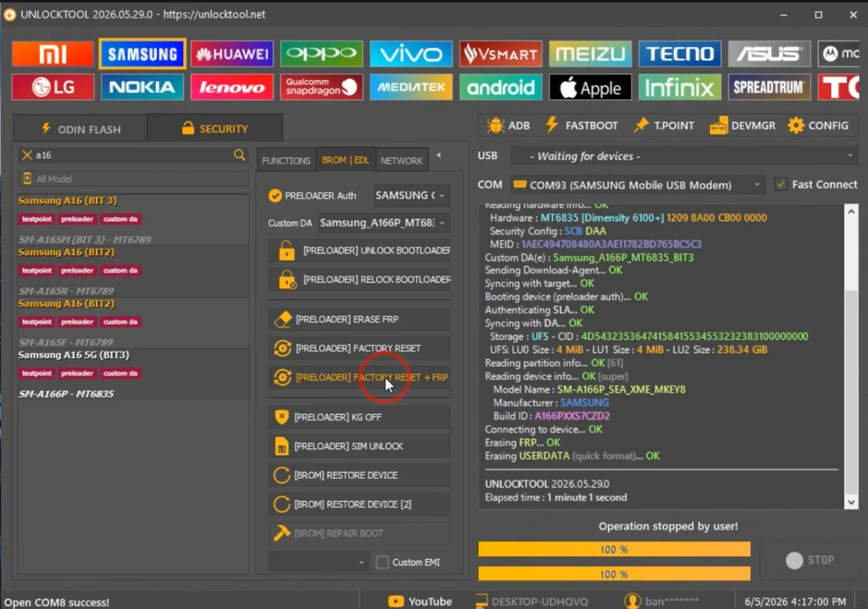This screenshot has width=868, height=609.
Task: Choose the ASUS brand tile
Action: coord(769,54)
